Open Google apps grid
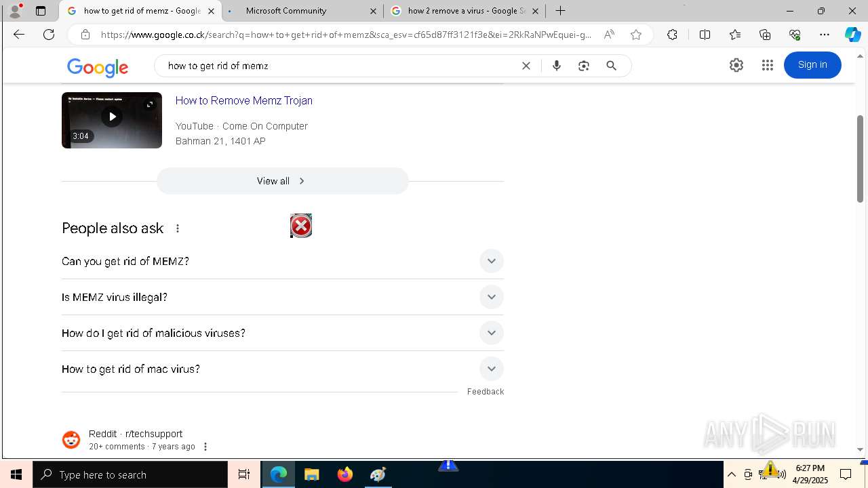The width and height of the screenshot is (868, 488). tap(768, 65)
